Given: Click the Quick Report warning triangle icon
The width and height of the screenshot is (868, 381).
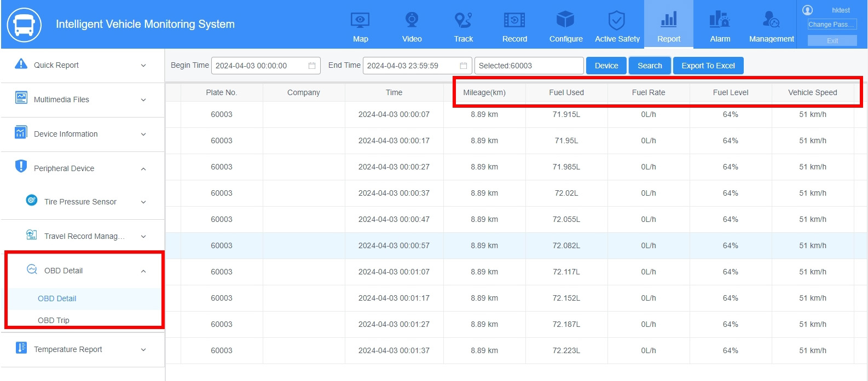Looking at the screenshot, I should coord(21,64).
